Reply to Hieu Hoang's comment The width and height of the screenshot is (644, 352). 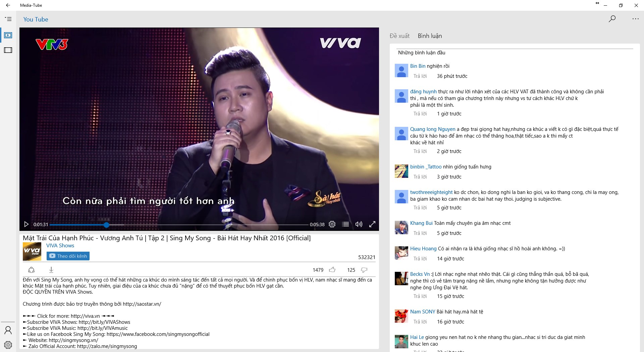point(420,259)
